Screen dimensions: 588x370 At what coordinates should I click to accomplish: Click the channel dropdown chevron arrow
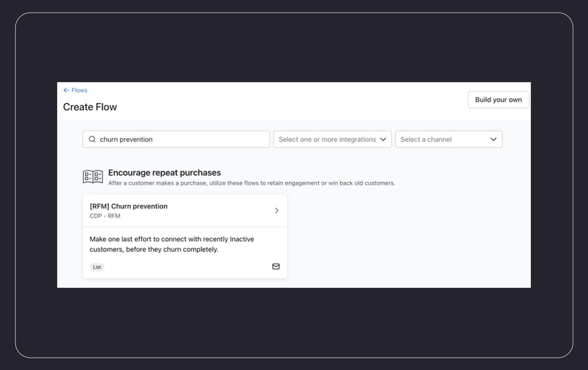(x=493, y=139)
